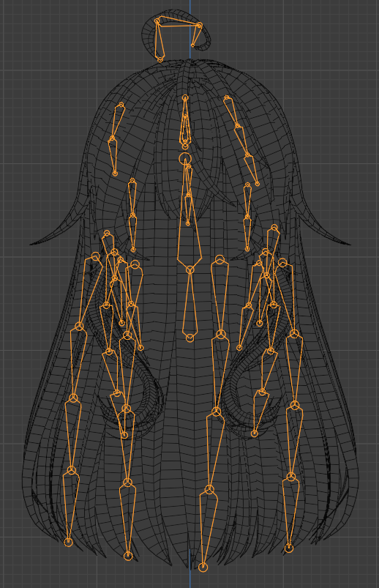The width and height of the screenshot is (379, 588).
Task: Click the big root joint circle above central bone
Action: [184, 158]
